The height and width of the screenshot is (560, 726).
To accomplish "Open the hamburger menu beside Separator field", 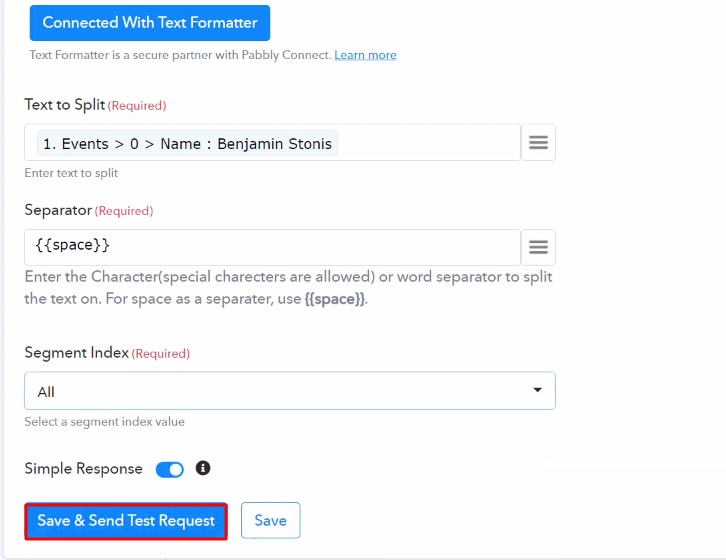I will (538, 247).
